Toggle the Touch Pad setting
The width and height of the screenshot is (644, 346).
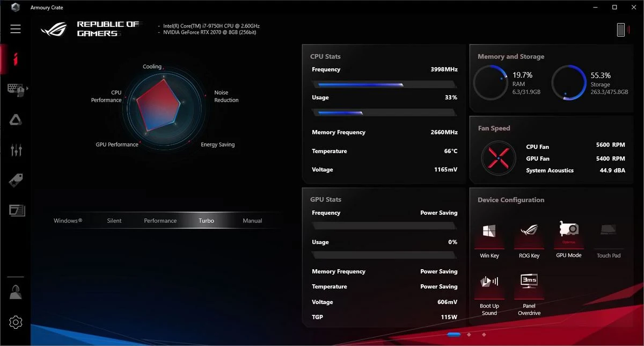(x=608, y=240)
